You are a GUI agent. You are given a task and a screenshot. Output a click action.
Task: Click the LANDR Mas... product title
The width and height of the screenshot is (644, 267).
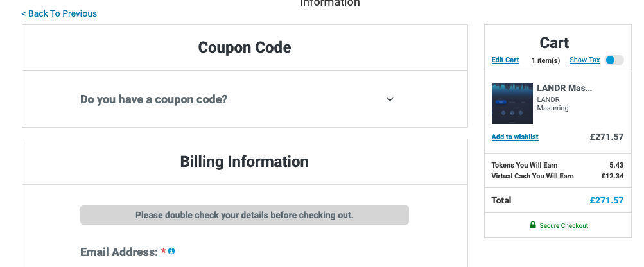[x=564, y=88]
